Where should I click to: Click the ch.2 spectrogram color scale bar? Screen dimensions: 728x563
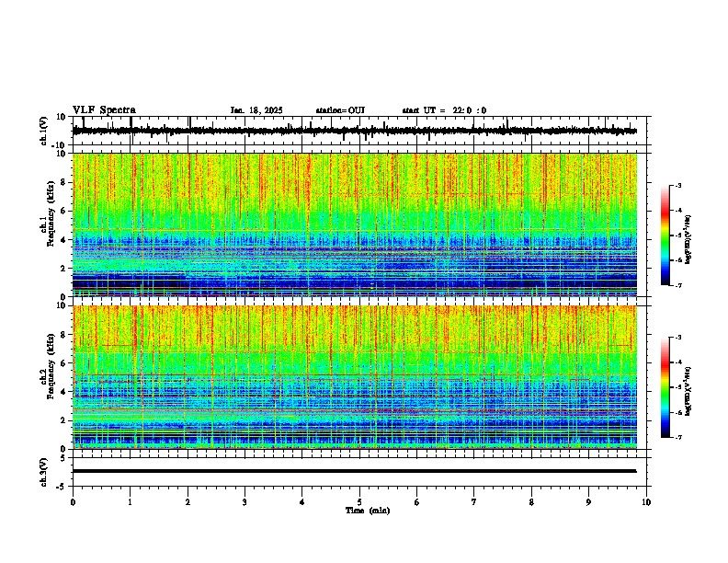tap(665, 387)
